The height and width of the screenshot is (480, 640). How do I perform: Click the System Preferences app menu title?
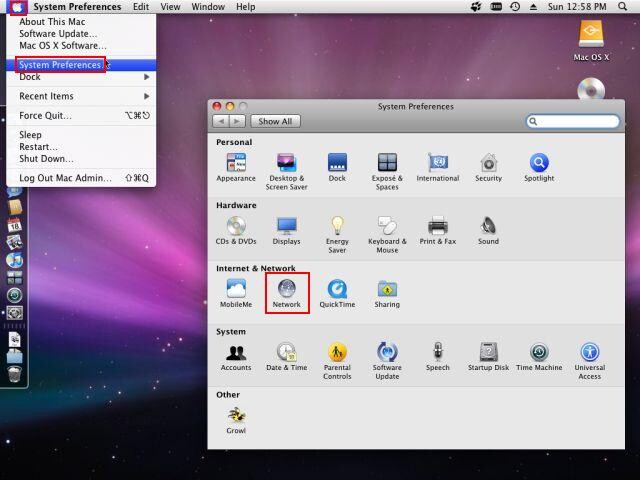77,7
